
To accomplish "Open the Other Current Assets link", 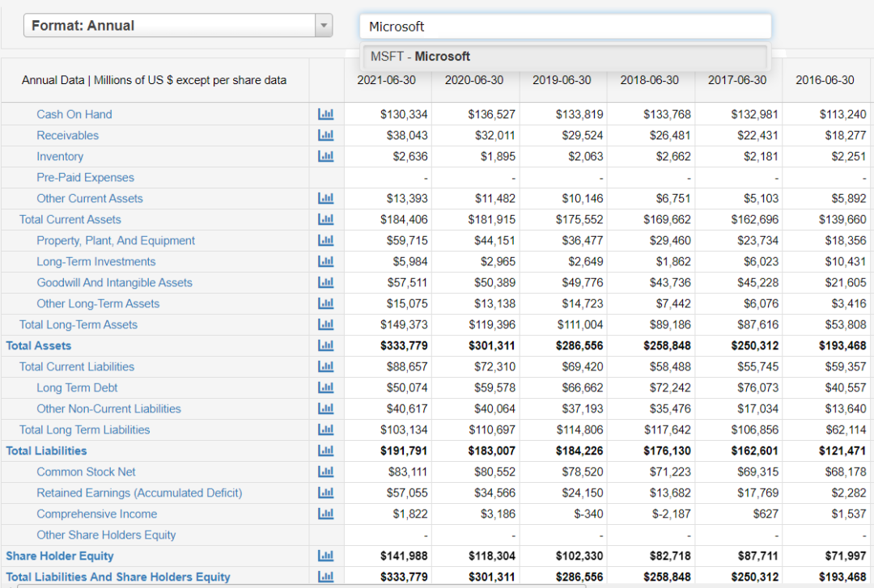I will [x=90, y=198].
